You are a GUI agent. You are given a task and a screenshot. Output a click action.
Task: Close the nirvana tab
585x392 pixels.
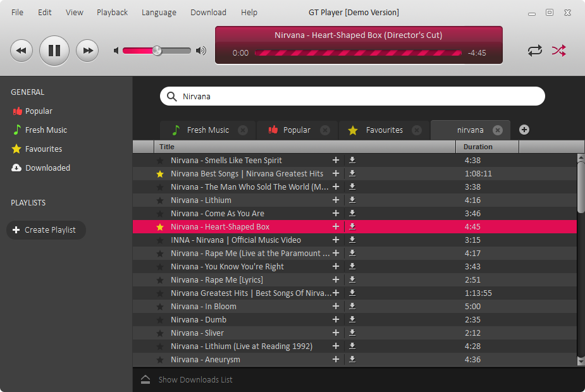tap(497, 130)
